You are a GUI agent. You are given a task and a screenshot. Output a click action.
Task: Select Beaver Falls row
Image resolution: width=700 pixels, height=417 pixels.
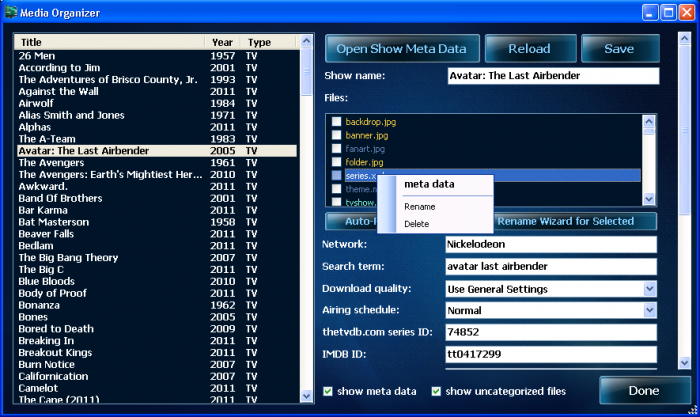coord(157,234)
